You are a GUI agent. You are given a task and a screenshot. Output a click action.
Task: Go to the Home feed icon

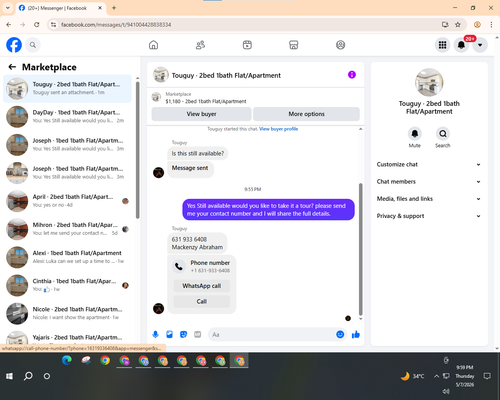coord(153,45)
